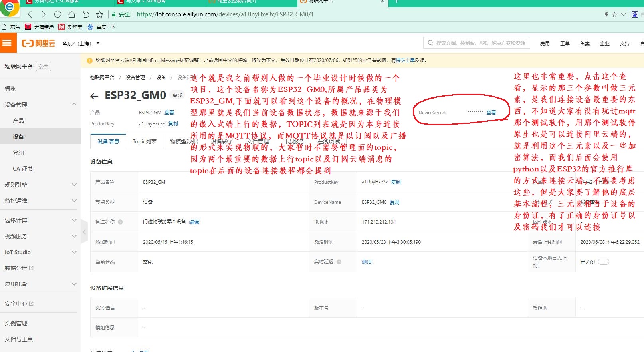The image size is (644, 352).
Task: Toggle 设备本地日志上报 switch
Action: pos(604,262)
